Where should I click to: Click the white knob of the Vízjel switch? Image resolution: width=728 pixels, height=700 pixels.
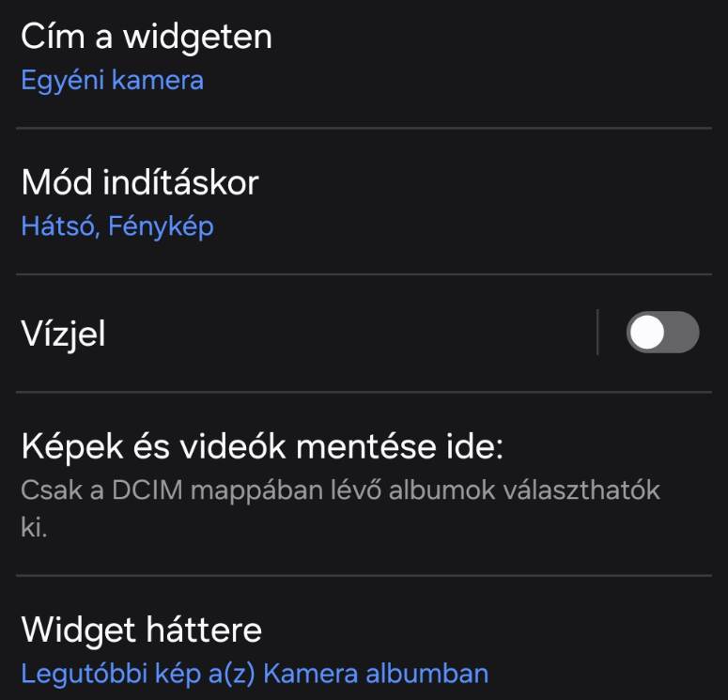tap(647, 333)
